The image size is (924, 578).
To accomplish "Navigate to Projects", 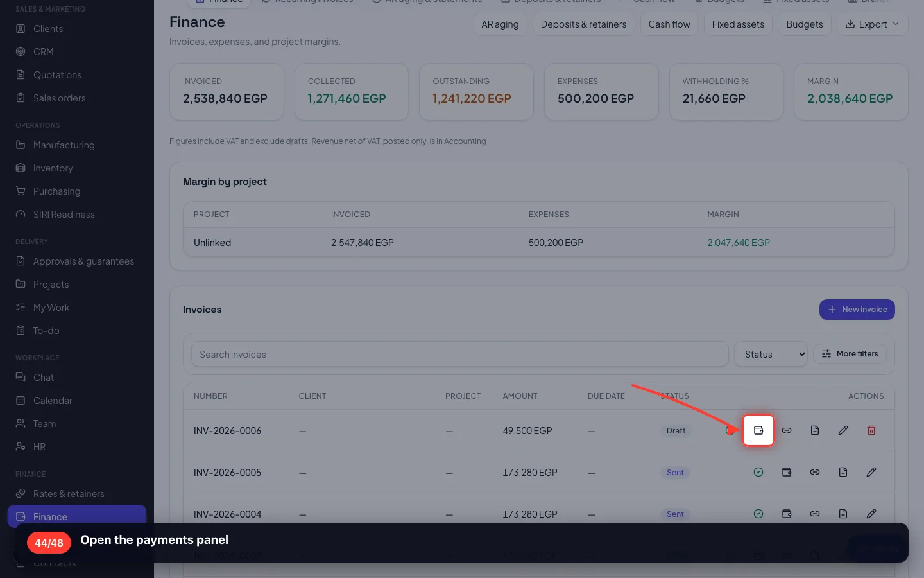I will click(77, 285).
